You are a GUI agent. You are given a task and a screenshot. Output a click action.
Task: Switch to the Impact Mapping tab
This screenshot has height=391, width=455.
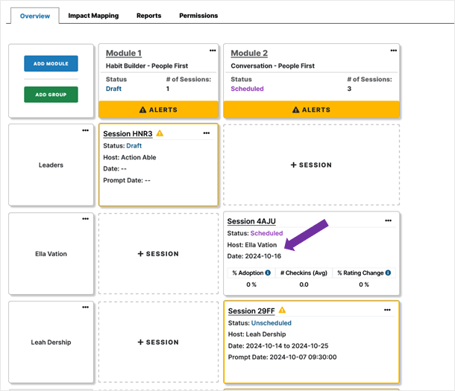pyautogui.click(x=93, y=16)
